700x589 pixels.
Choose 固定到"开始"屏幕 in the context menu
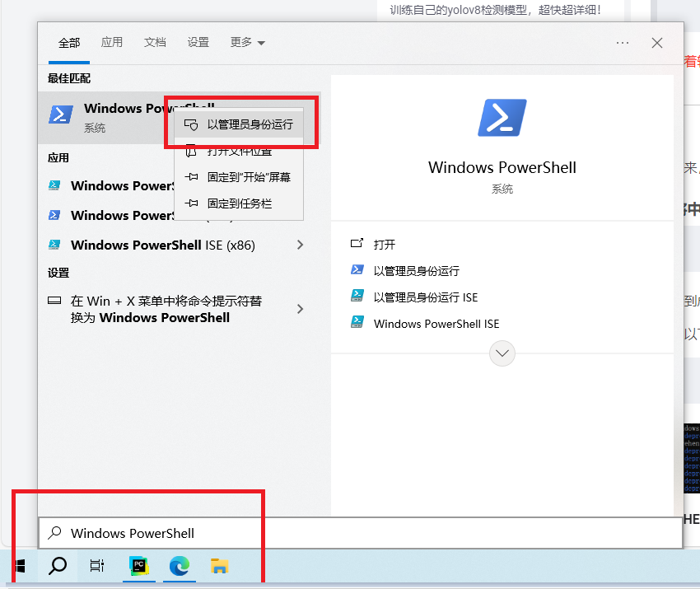[x=239, y=177]
